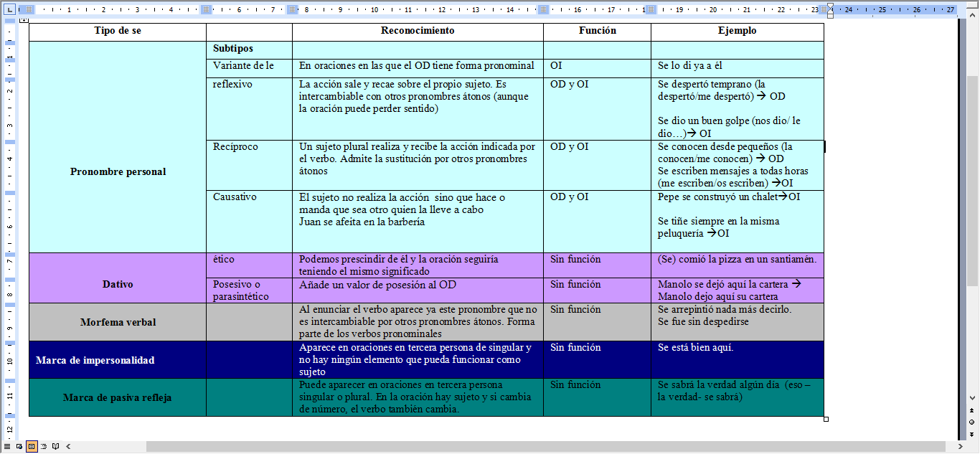Click the 'OI' function cell for Variante de le

[x=597, y=68]
